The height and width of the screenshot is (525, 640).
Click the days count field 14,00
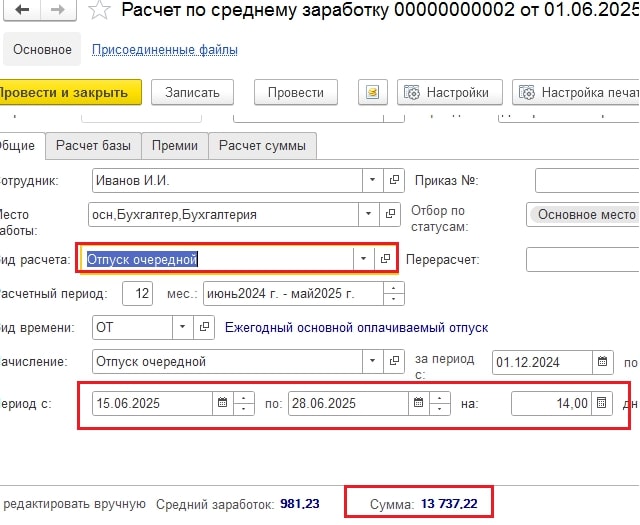pyautogui.click(x=551, y=403)
